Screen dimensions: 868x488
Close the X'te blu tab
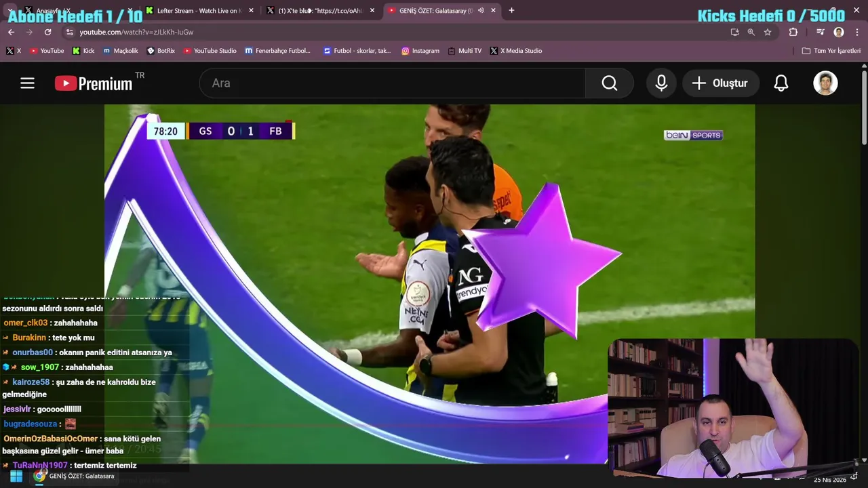pos(372,10)
